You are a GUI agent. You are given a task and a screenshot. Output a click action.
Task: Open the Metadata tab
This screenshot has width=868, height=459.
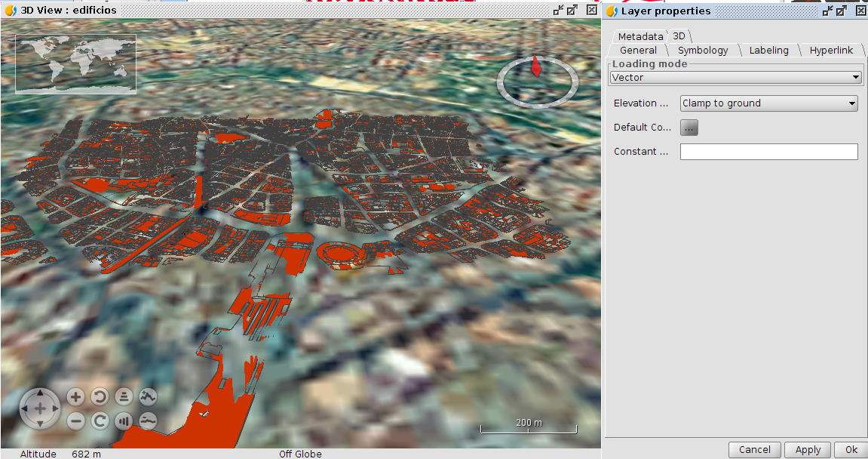[639, 36]
